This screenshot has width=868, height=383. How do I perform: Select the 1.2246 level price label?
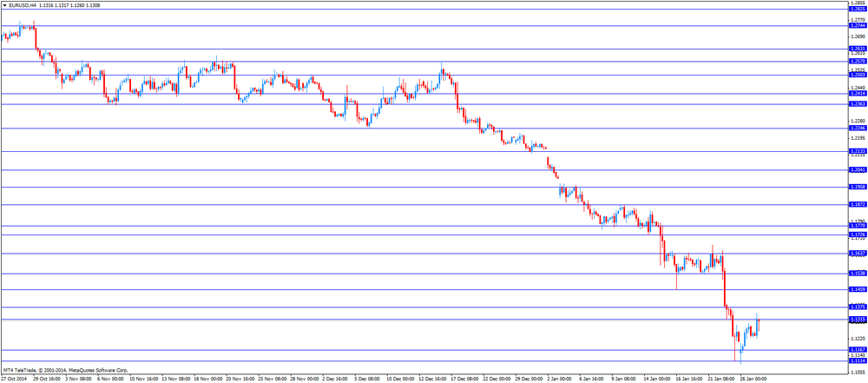pos(857,128)
